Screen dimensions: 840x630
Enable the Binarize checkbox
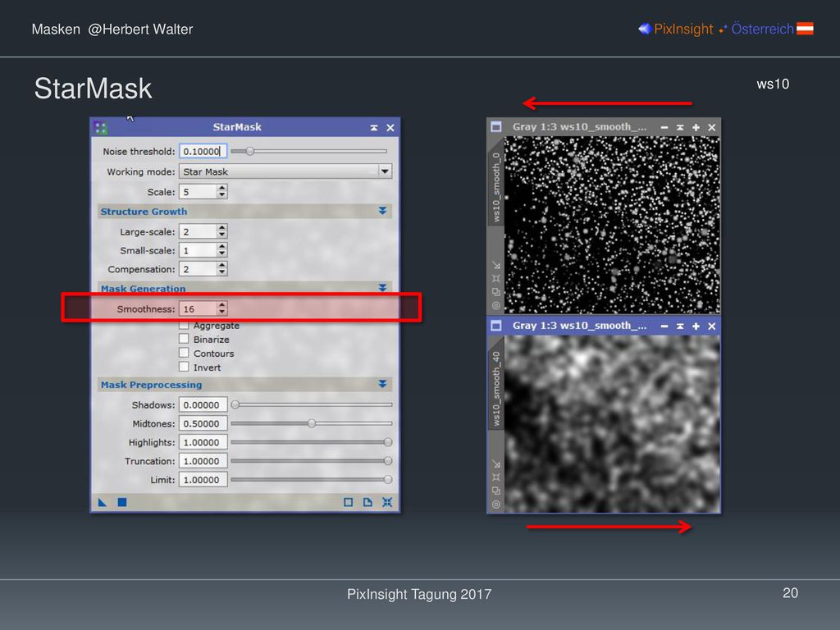click(x=184, y=339)
